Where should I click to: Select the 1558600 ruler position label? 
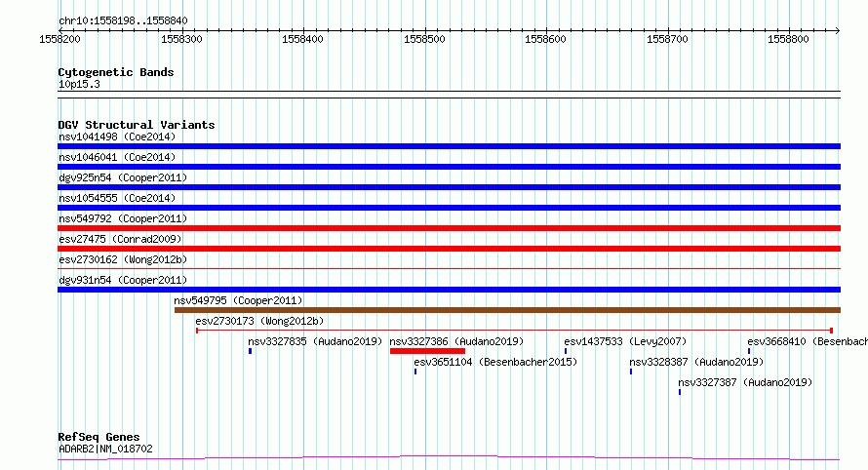tap(546, 39)
